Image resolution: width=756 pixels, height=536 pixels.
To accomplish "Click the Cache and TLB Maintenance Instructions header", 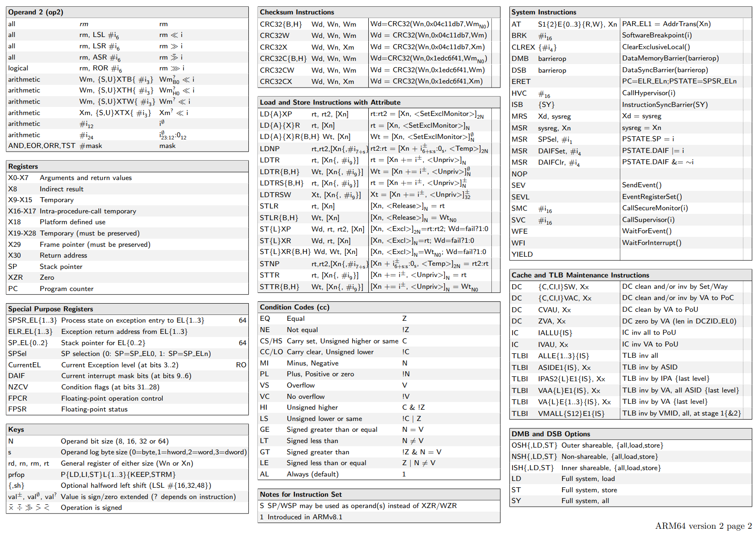I will pos(580,275).
